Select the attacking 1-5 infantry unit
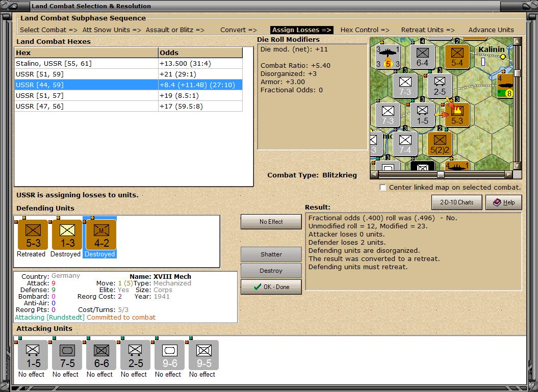The image size is (538, 392). point(33,355)
